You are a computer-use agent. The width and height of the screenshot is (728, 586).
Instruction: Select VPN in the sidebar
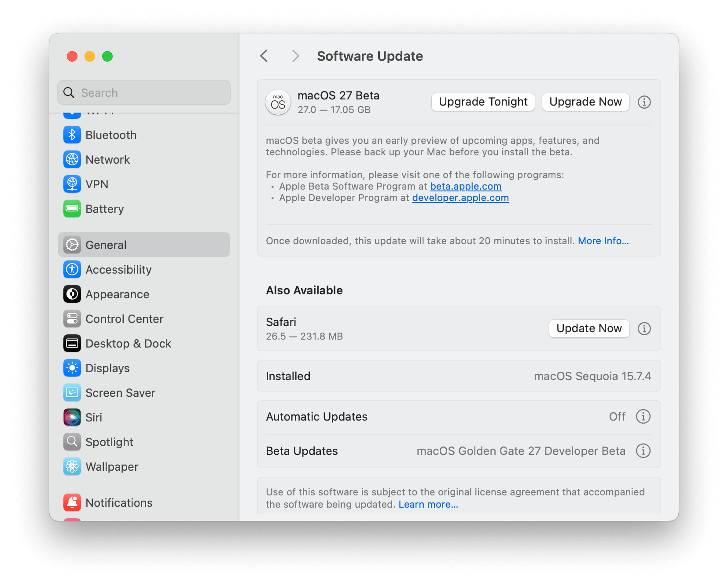[x=97, y=184]
